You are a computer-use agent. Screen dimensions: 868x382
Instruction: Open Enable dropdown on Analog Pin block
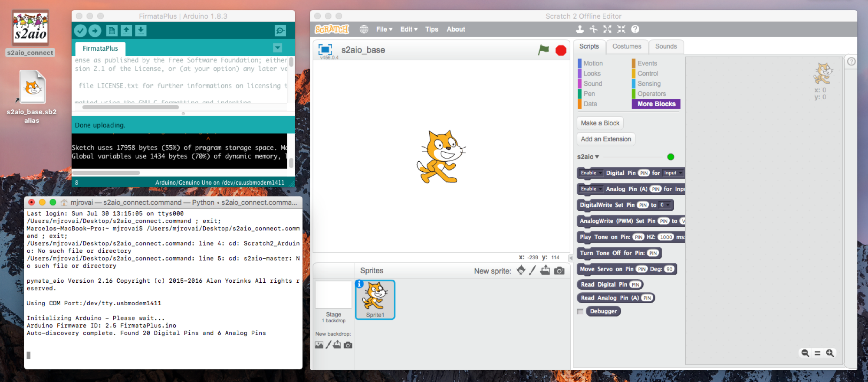coord(592,189)
